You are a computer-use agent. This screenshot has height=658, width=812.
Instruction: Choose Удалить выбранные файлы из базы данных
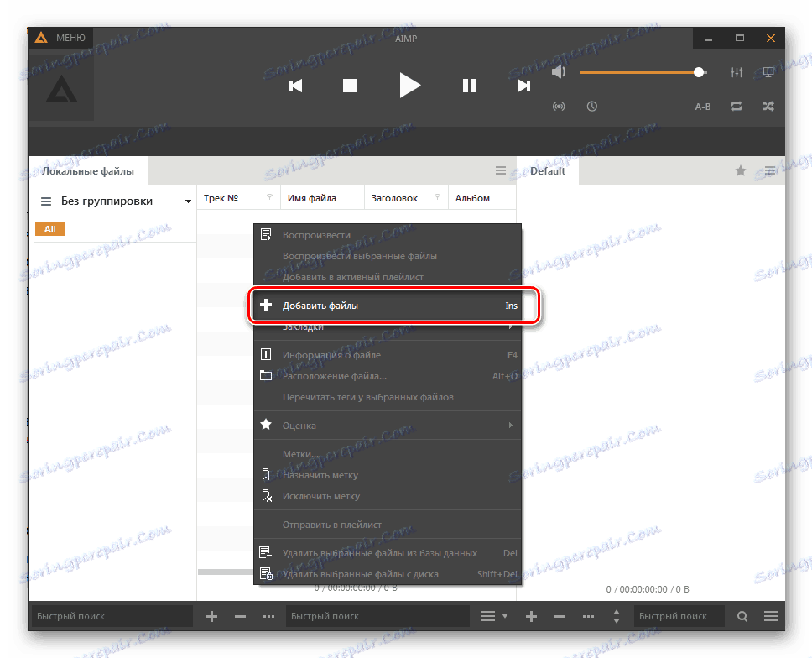click(388, 553)
